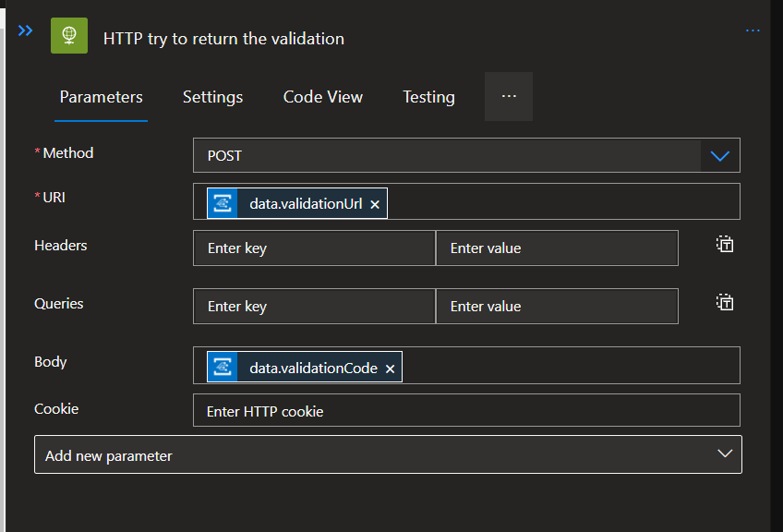The image size is (783, 532).
Task: Open the overflow tab menu beside Testing
Action: tap(508, 96)
